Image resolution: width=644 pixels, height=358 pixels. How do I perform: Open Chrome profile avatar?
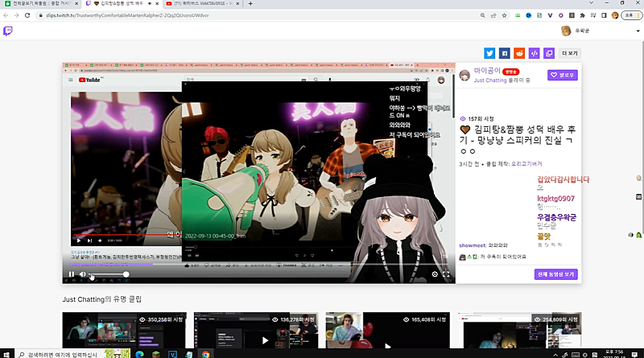(x=615, y=15)
